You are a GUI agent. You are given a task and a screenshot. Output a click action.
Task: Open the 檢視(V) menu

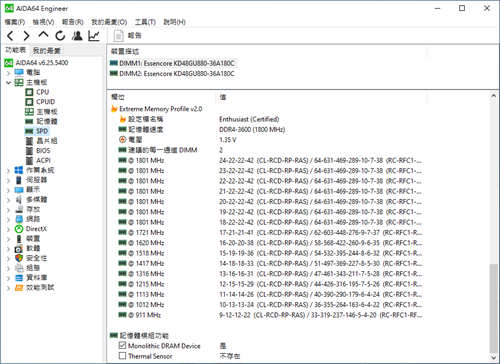click(x=43, y=22)
